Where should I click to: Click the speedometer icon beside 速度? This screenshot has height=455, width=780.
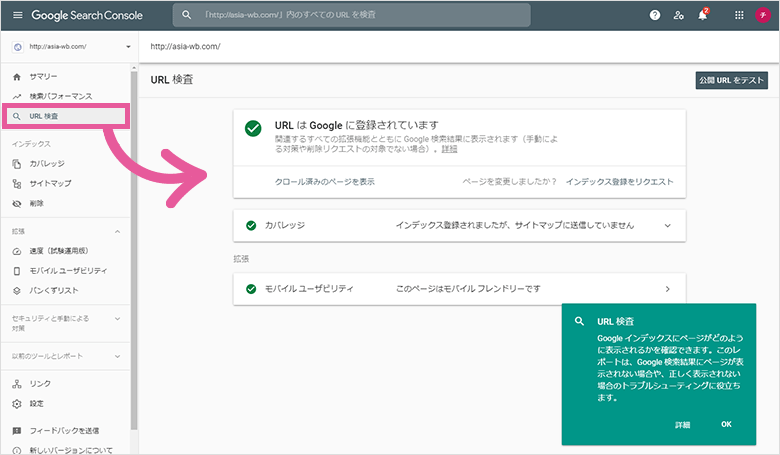17,251
